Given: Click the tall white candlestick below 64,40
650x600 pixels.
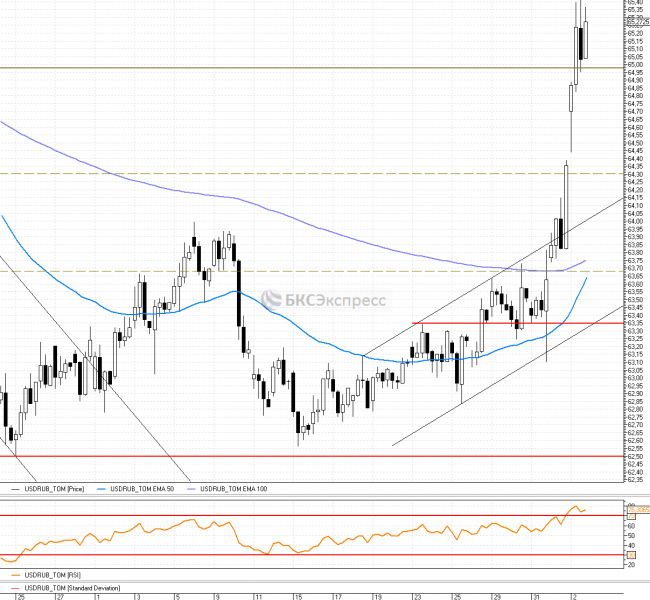Looking at the screenshot, I should [x=565, y=205].
